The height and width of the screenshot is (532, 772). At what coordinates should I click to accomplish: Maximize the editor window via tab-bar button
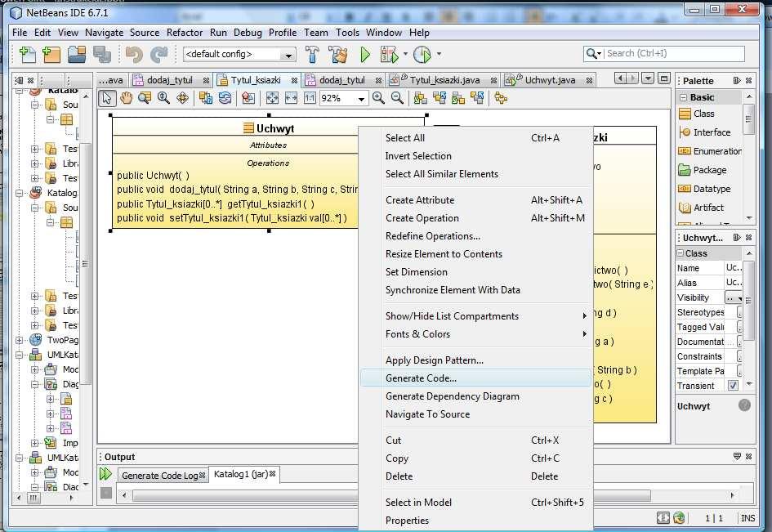664,78
